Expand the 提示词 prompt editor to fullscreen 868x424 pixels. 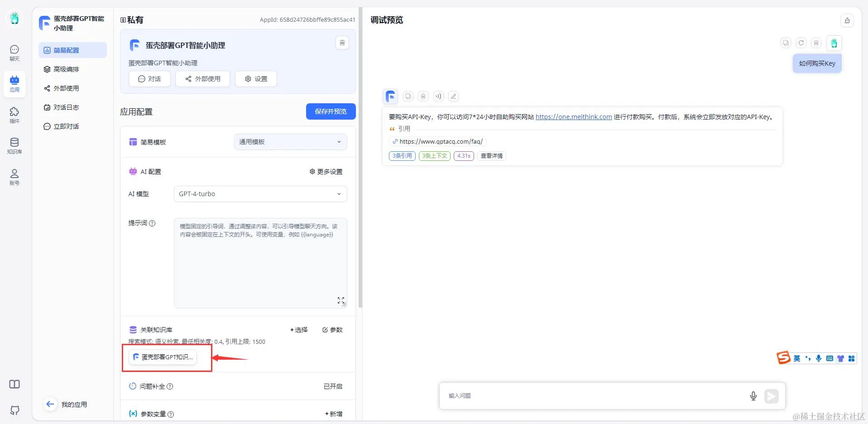(x=340, y=300)
